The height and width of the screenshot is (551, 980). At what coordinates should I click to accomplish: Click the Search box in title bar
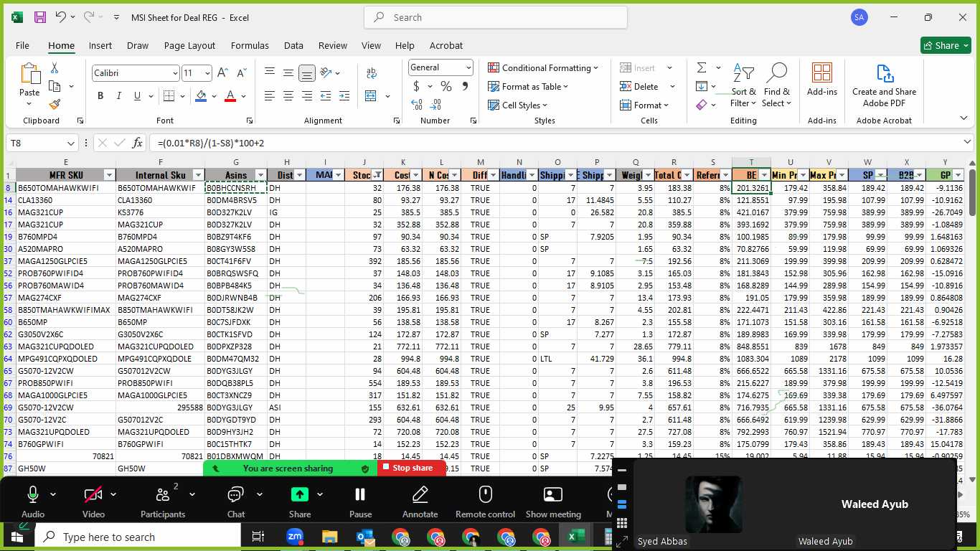(496, 17)
